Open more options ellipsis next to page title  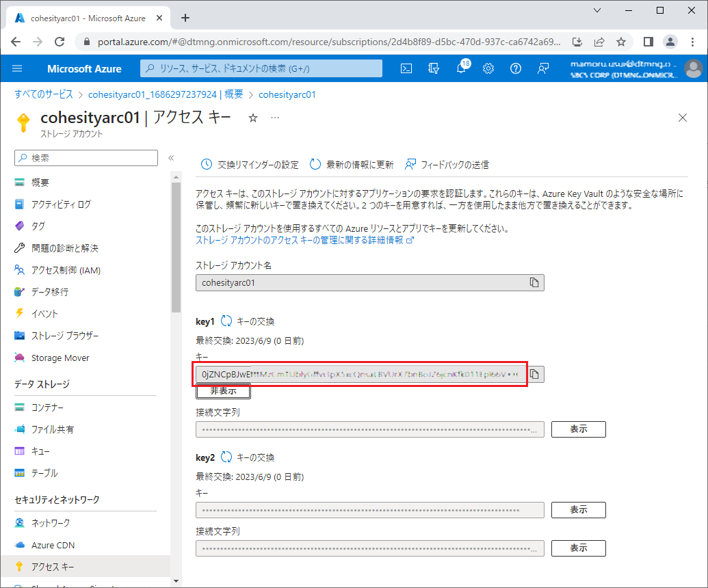[275, 118]
